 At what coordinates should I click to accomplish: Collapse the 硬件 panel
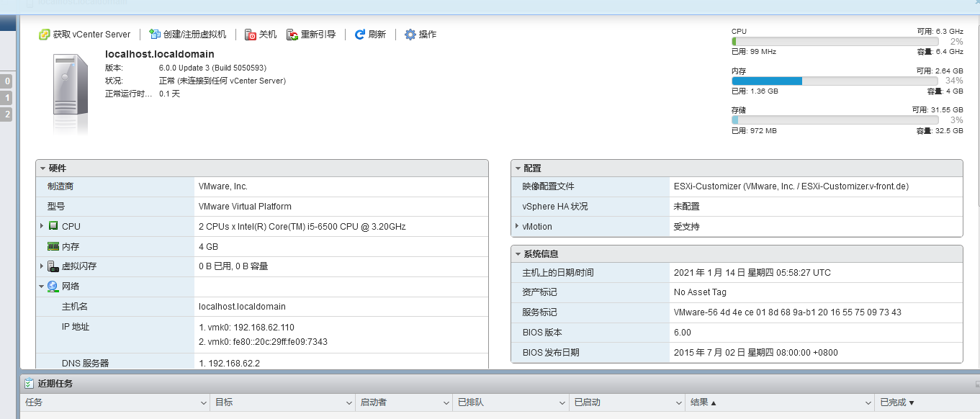[43, 168]
